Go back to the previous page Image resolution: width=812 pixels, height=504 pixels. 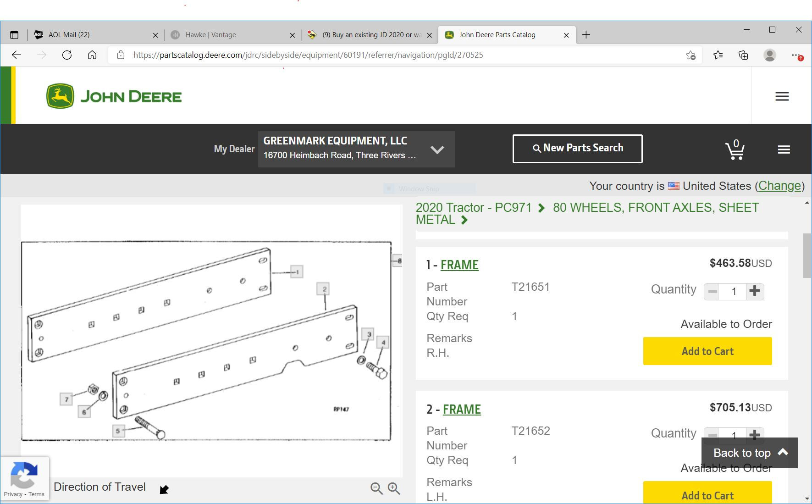coord(17,55)
